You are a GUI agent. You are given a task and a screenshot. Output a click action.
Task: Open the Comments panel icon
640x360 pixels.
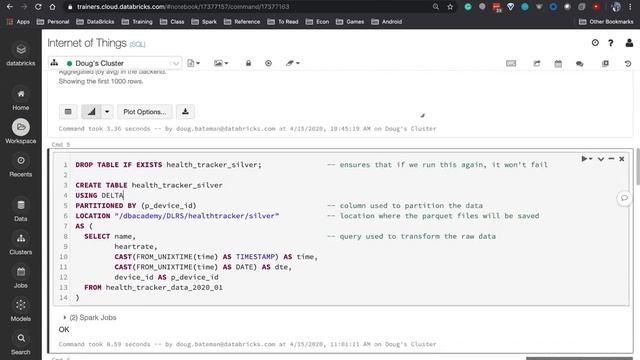coord(580,63)
